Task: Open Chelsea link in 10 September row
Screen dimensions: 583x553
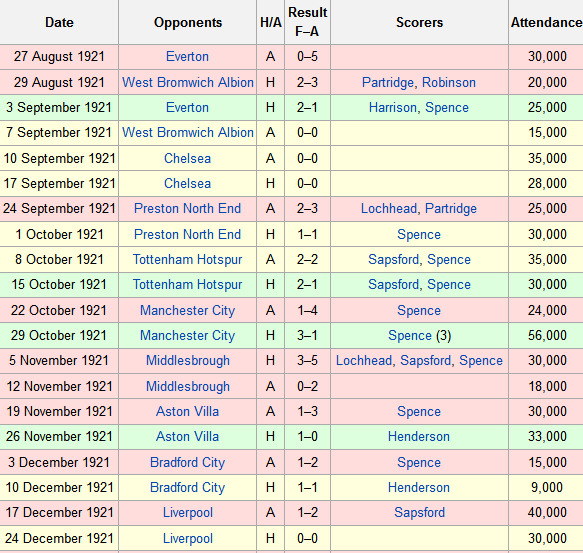Action: tap(187, 158)
